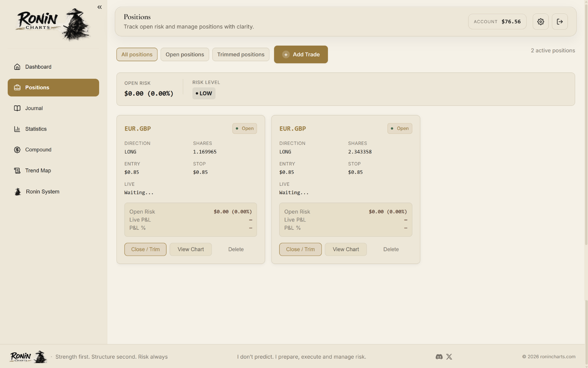This screenshot has width=588, height=368.
Task: Open Ronin System in the sidebar
Action: point(53,191)
